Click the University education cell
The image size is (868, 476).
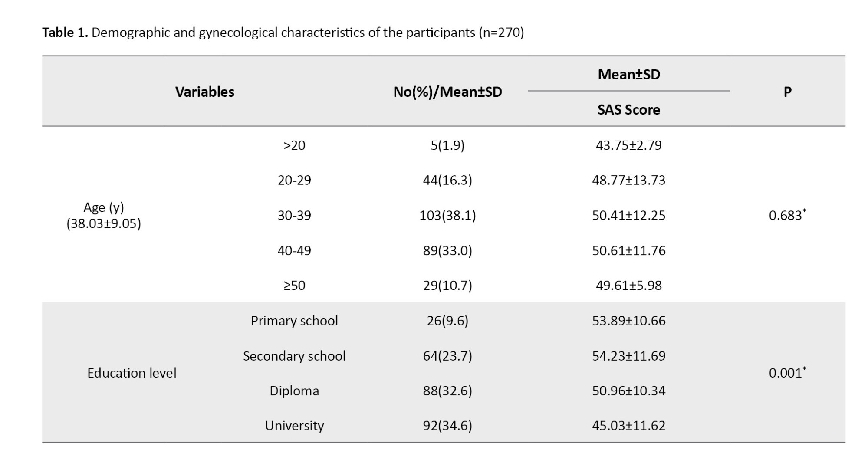click(294, 426)
